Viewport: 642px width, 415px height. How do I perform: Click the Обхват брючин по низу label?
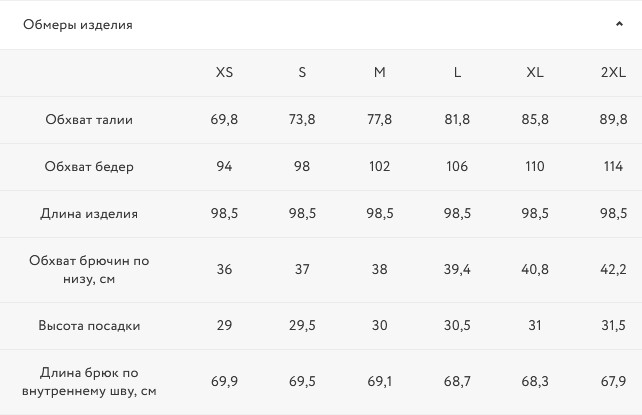pyautogui.click(x=89, y=270)
